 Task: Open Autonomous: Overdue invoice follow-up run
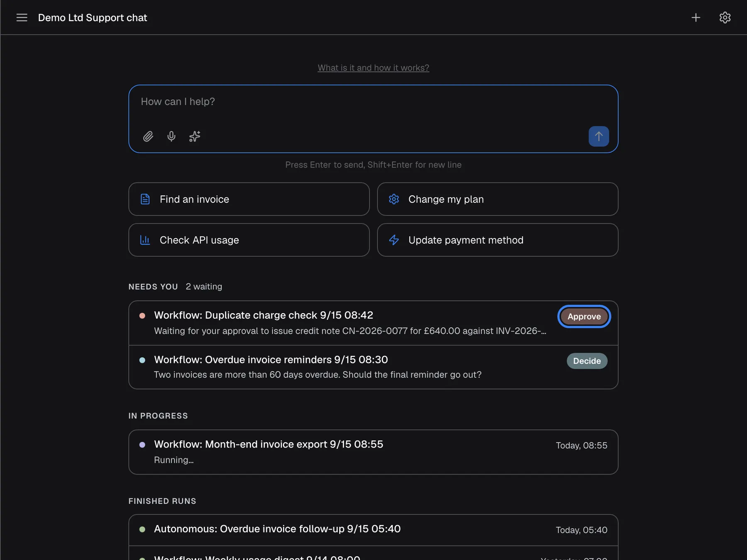[x=373, y=530]
